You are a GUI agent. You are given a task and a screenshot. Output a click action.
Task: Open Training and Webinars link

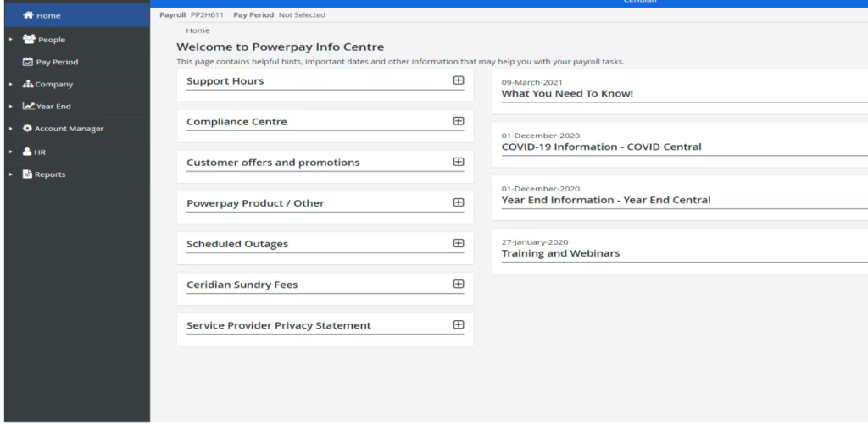560,253
